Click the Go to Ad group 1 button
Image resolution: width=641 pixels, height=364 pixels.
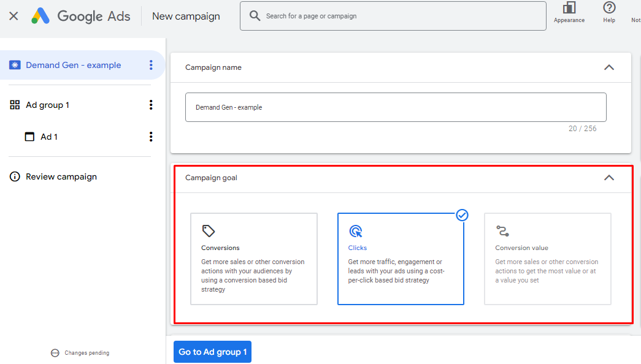213,352
